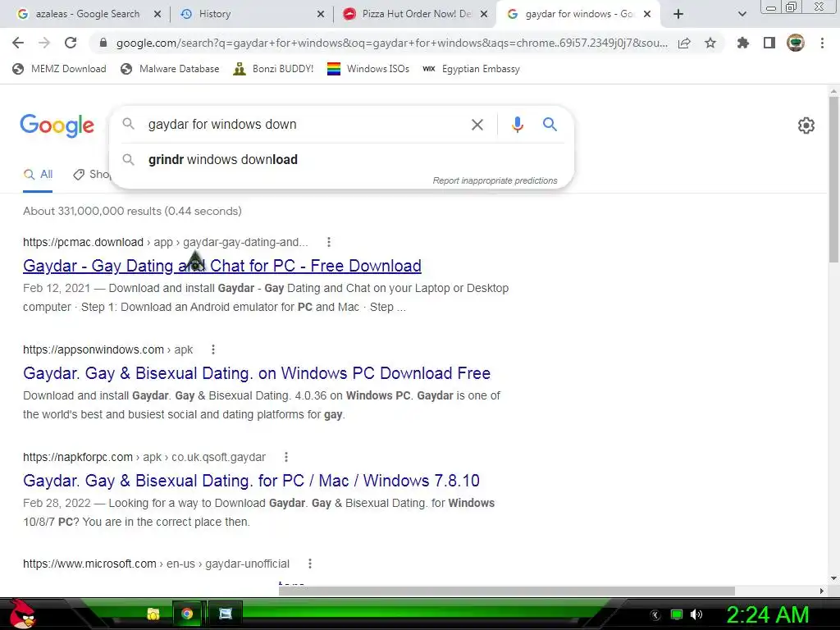Click the green monitor tray icon
Screen dimensions: 840x630
pyautogui.click(x=677, y=614)
